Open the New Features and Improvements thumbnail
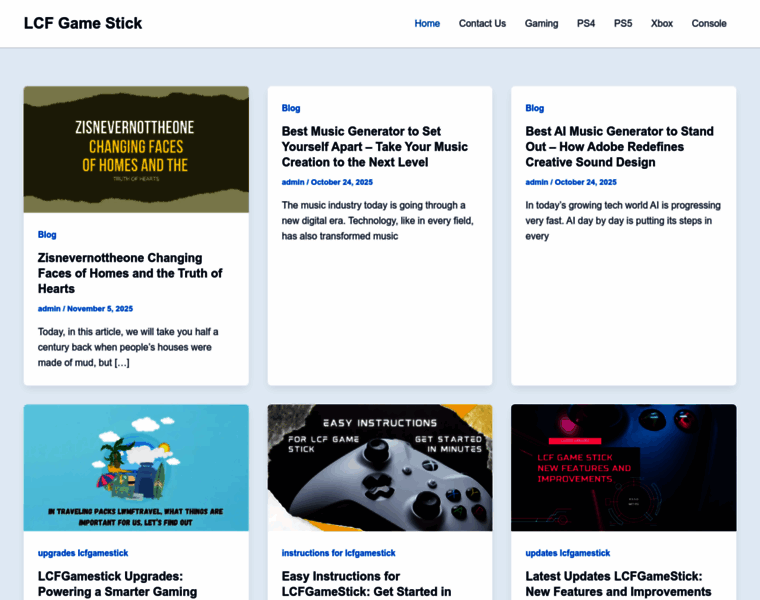 point(624,468)
